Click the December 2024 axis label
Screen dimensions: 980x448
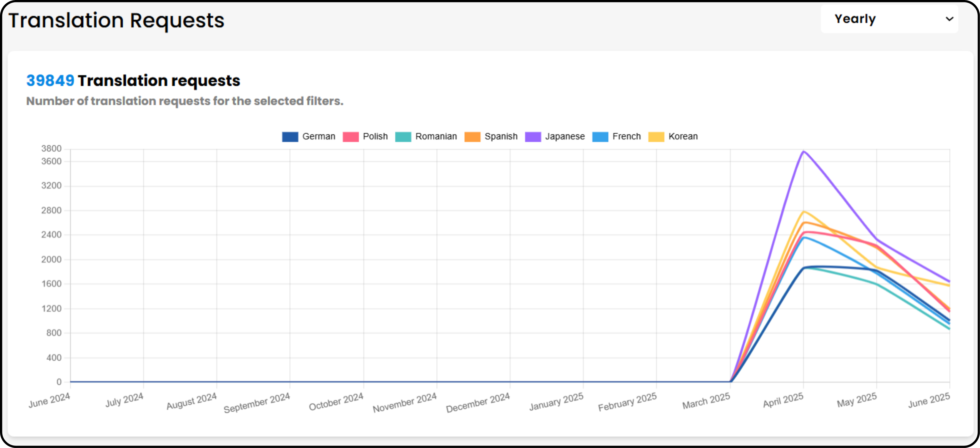(x=477, y=403)
